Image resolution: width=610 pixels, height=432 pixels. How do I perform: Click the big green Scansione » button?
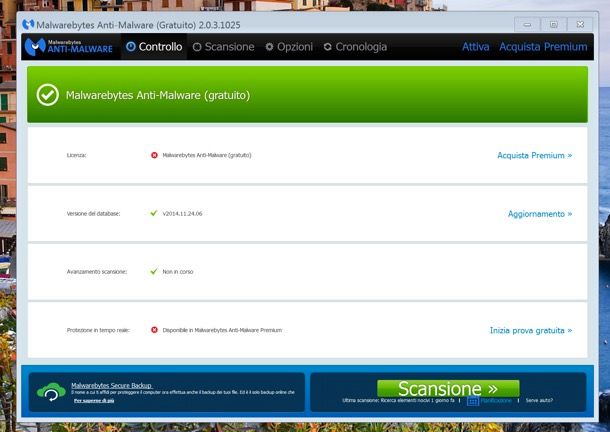pos(448,388)
